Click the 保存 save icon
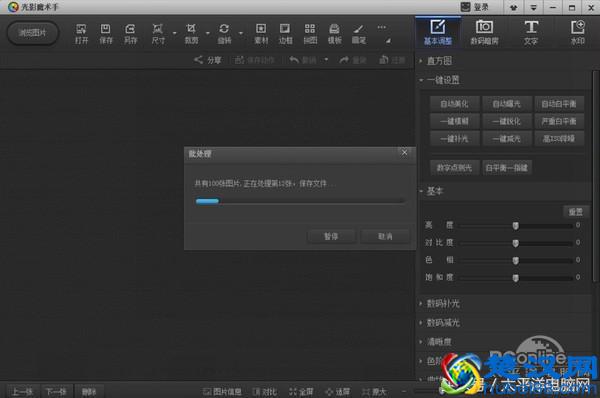 pyautogui.click(x=105, y=29)
